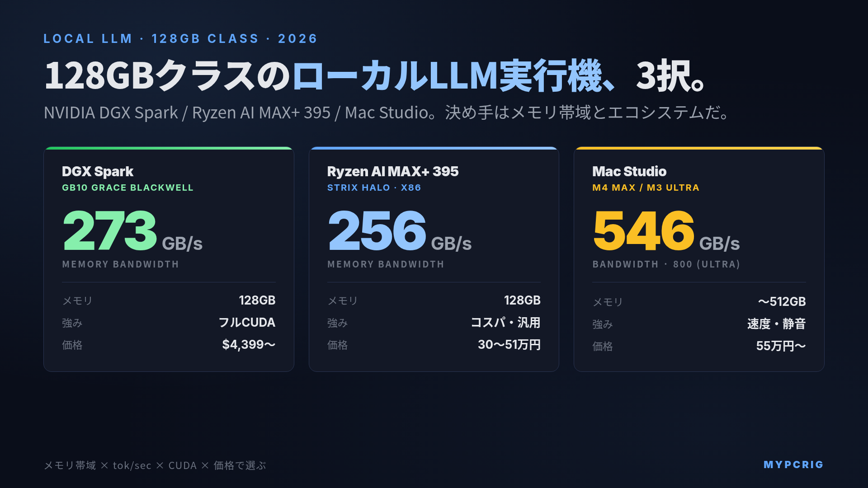Screen dimensions: 868x488
Task: Click the subtitle starting with 'NVIDIA DGX Spark'
Action: (387, 113)
